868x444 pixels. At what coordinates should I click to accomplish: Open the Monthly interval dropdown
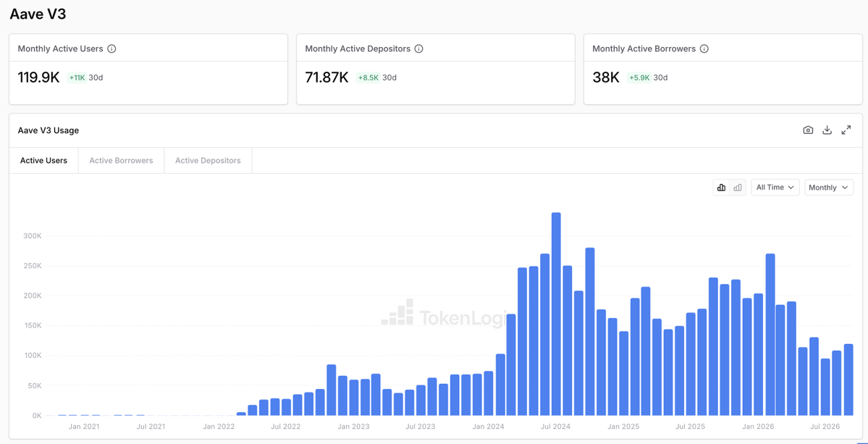click(829, 188)
